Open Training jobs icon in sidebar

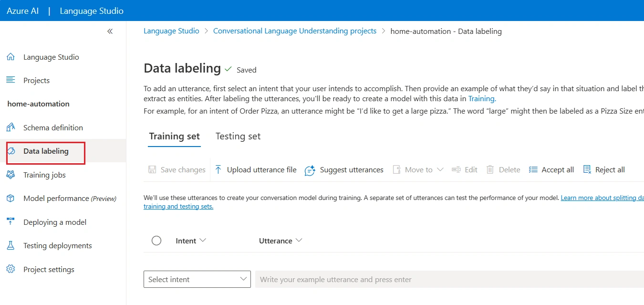coord(10,175)
